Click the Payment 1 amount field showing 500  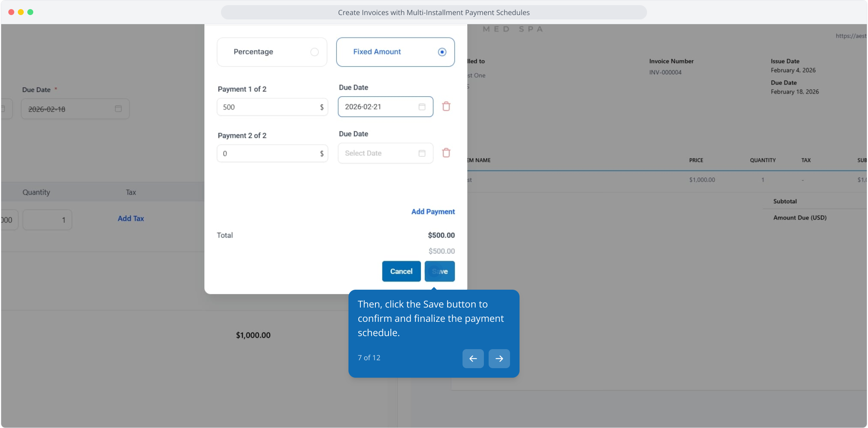coord(269,107)
